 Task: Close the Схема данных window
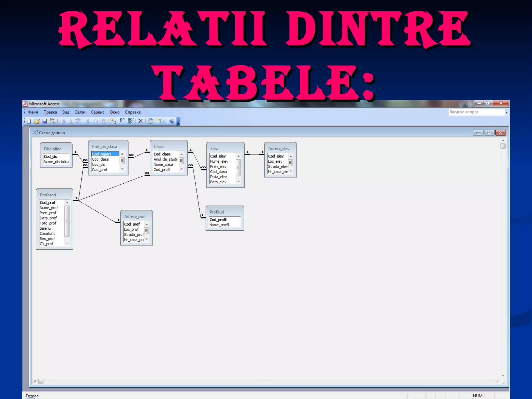pyautogui.click(x=501, y=133)
